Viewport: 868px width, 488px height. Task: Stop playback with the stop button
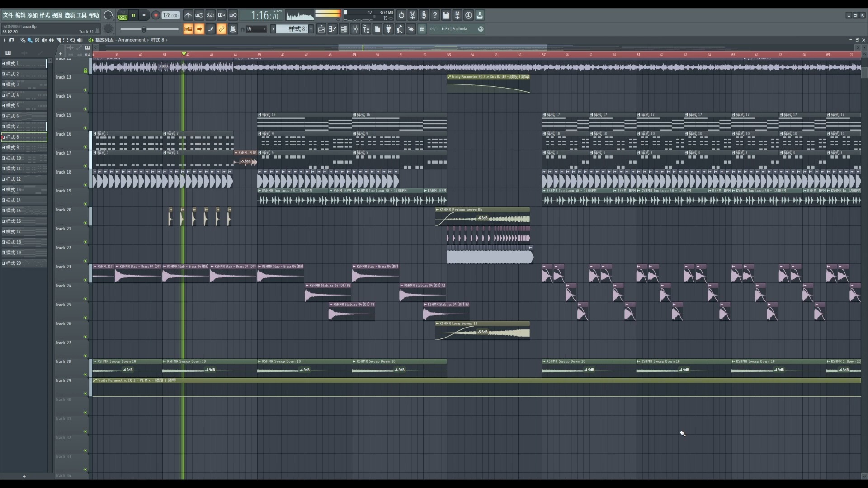click(144, 15)
